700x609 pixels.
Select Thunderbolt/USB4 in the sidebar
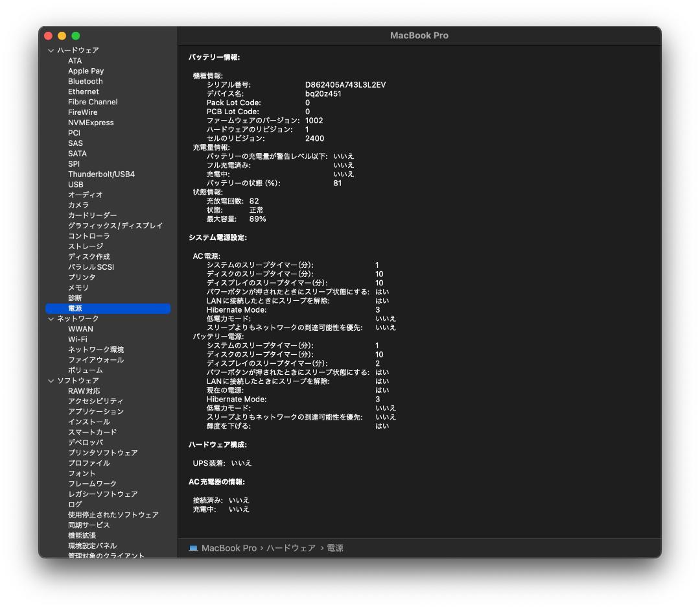click(x=101, y=174)
